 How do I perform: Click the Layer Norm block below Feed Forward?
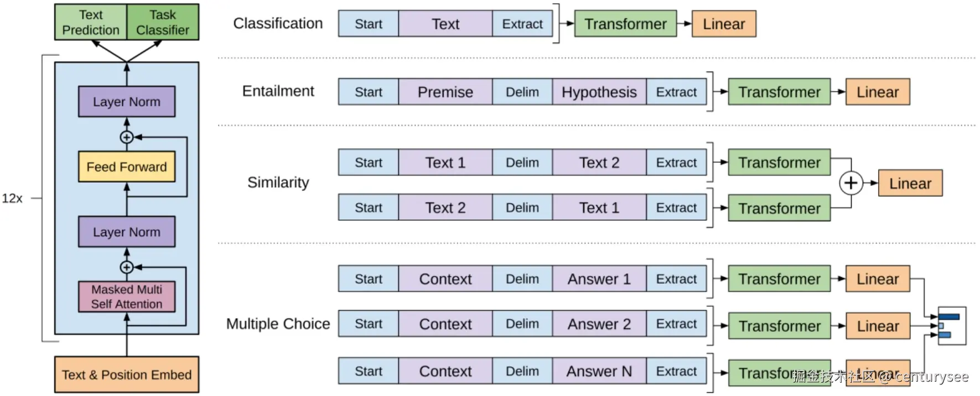point(127,232)
